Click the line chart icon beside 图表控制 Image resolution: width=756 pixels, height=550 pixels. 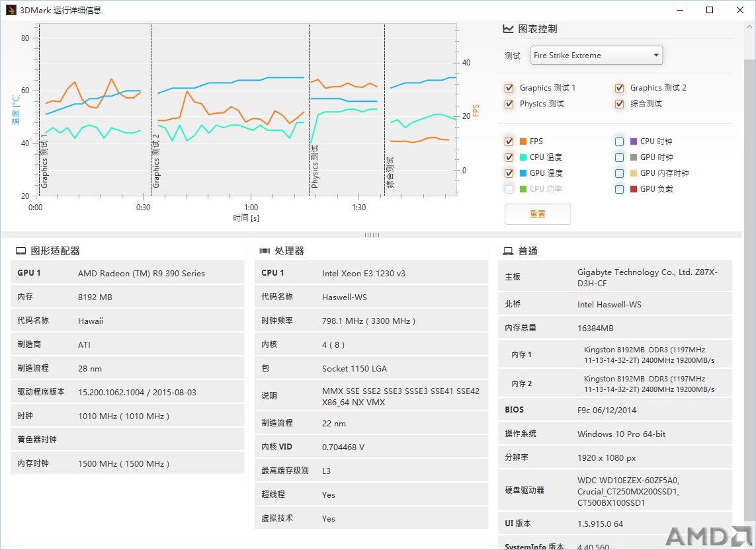508,29
